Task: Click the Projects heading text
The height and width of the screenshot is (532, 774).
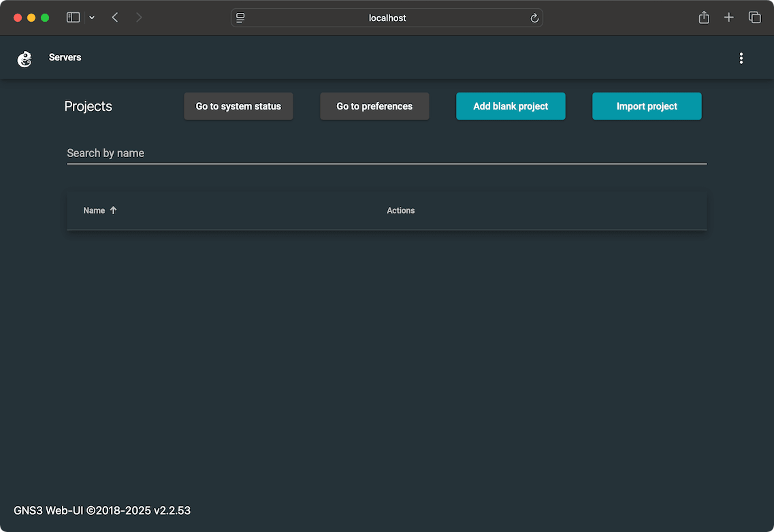Action: (x=88, y=106)
